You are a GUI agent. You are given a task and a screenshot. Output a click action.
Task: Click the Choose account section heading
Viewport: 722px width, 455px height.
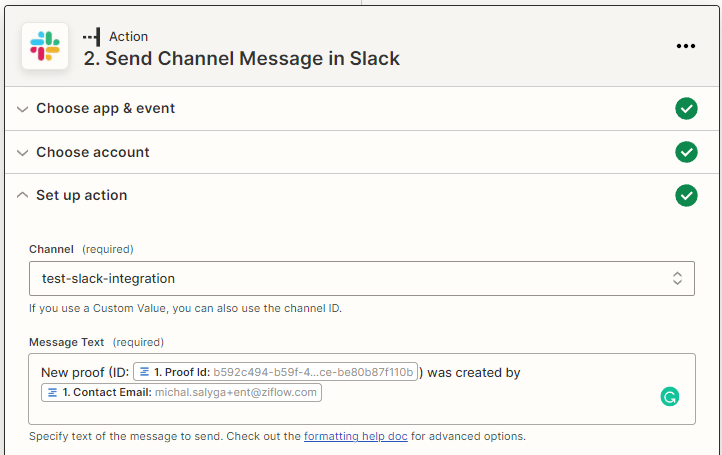[x=93, y=152]
